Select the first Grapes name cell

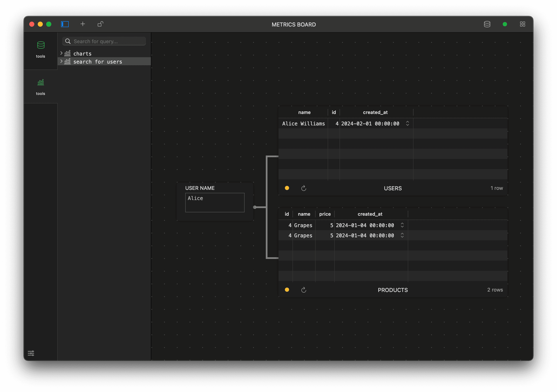[x=304, y=225]
